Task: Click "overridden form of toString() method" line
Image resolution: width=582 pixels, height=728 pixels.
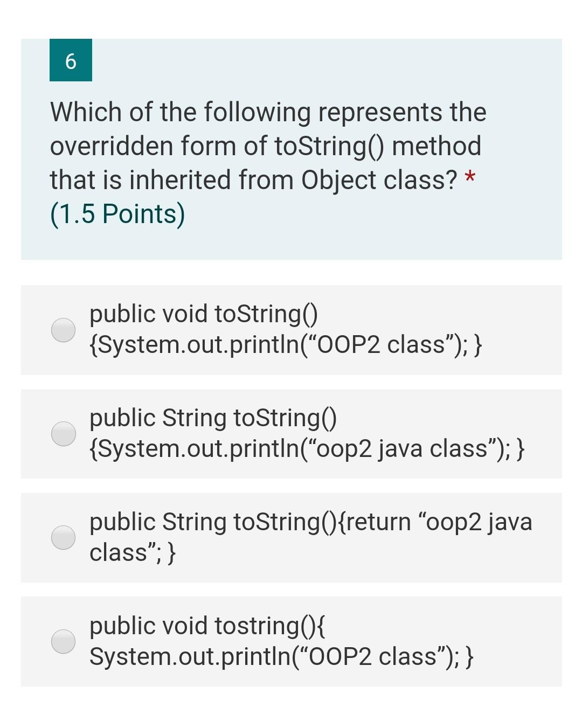Action: 266,147
